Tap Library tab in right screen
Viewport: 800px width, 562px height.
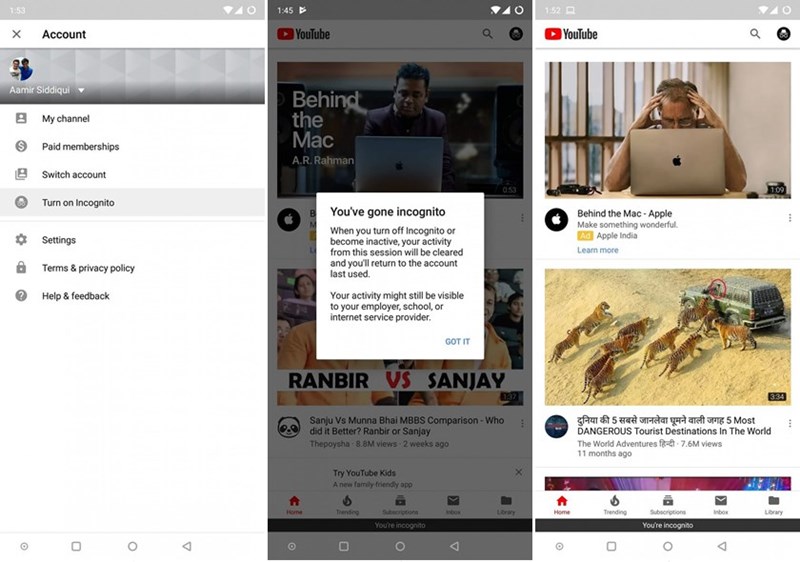773,505
